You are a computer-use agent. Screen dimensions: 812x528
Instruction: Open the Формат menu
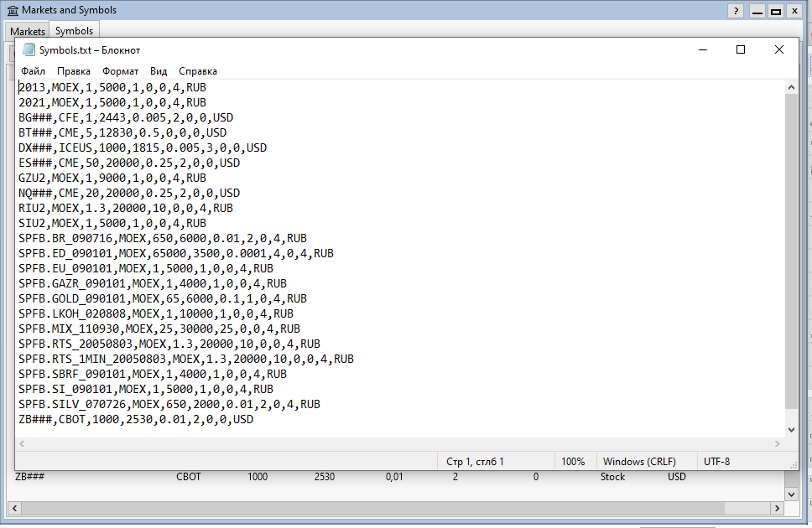tap(119, 70)
